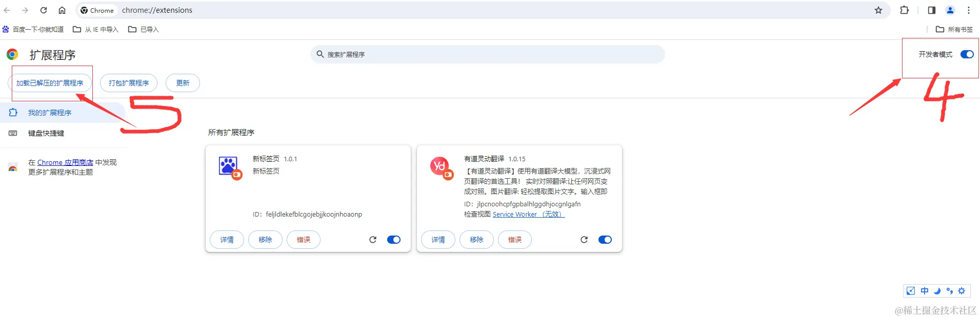Click the browser forward arrow

tap(25, 10)
